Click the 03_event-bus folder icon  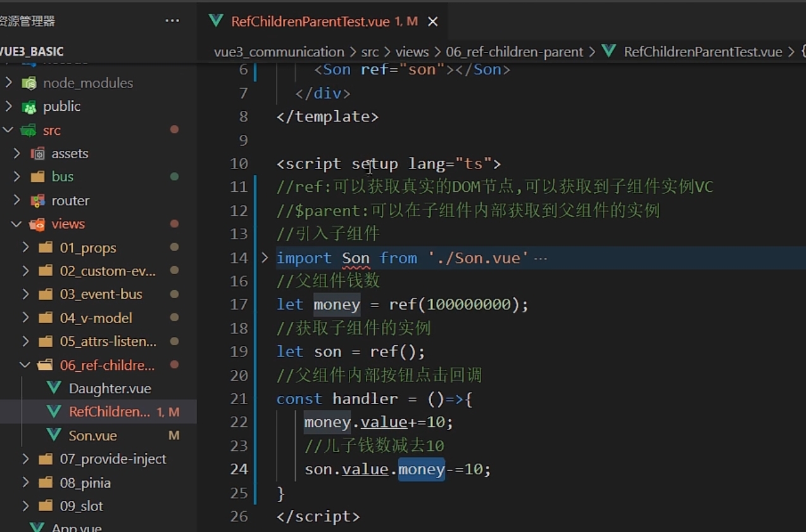coord(46,294)
